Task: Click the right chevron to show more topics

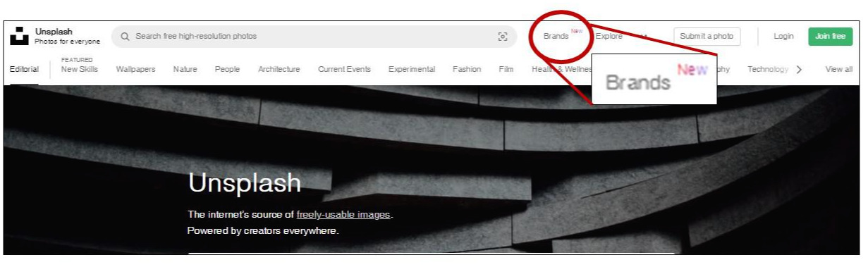Action: click(799, 70)
